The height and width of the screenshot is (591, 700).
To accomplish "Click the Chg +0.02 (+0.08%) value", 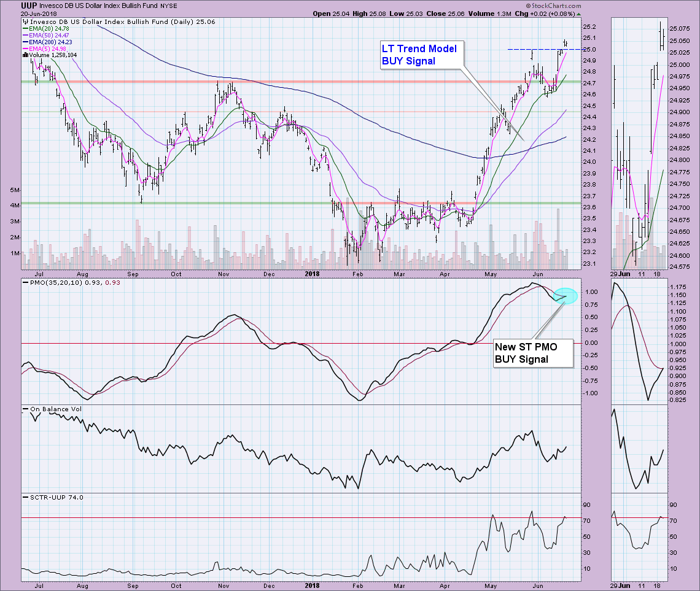I will tap(545, 14).
